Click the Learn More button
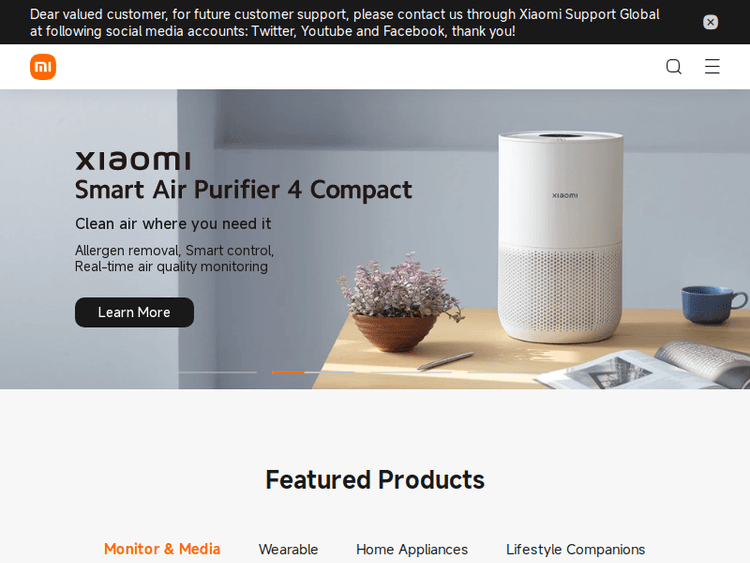The height and width of the screenshot is (563, 750). coord(134,312)
